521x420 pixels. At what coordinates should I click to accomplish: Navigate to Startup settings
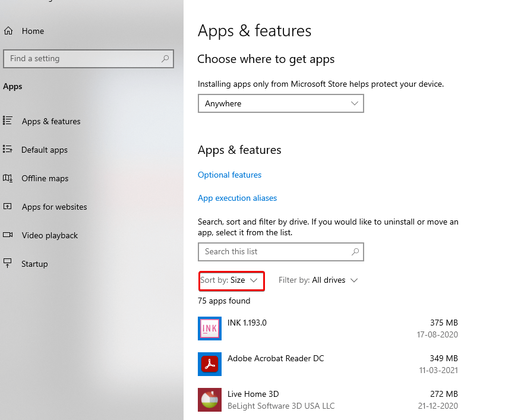click(34, 264)
